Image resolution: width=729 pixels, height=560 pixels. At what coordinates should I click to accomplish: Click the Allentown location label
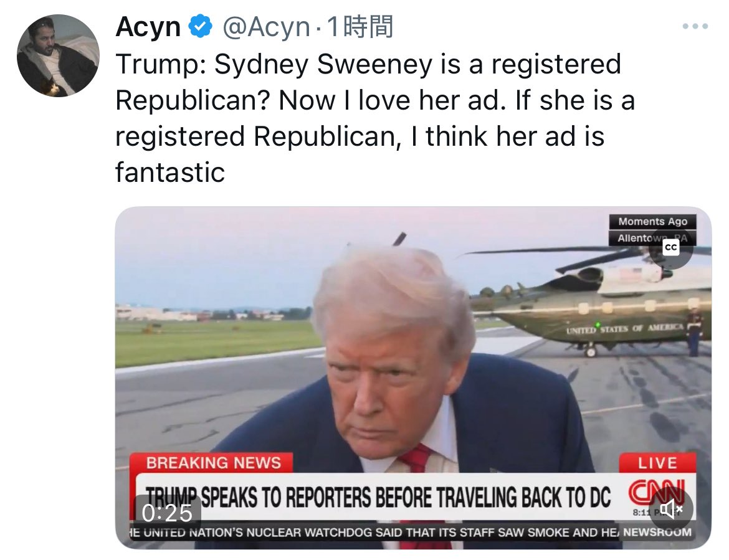[652, 238]
